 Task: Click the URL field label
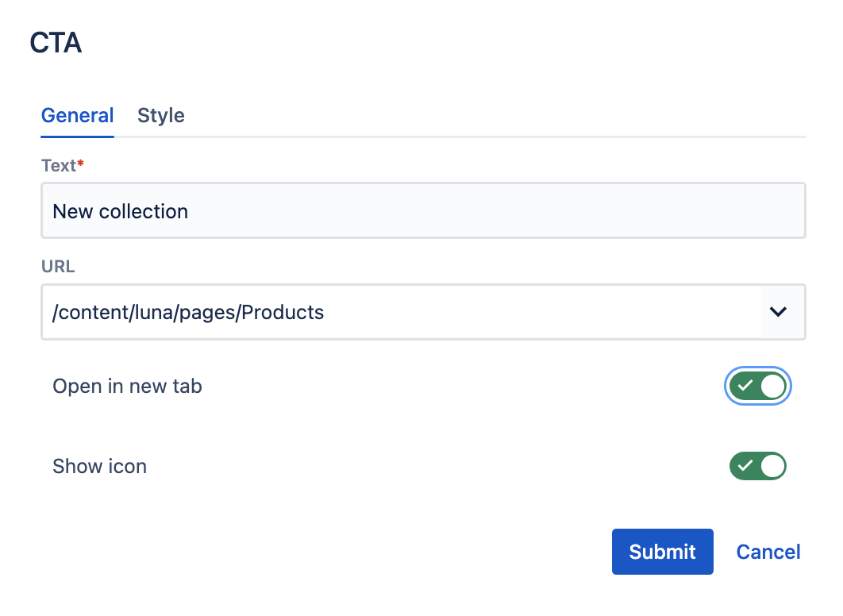tap(58, 267)
